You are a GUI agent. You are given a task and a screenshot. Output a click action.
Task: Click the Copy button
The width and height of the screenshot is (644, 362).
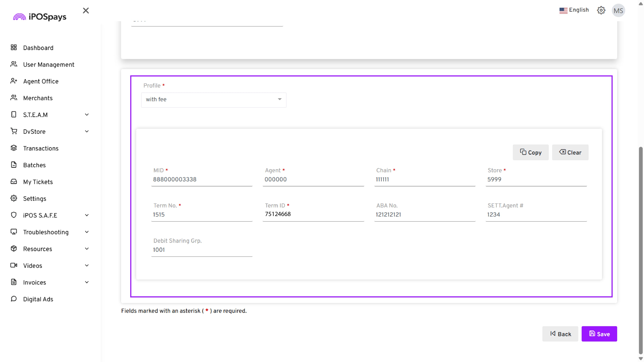pos(530,152)
